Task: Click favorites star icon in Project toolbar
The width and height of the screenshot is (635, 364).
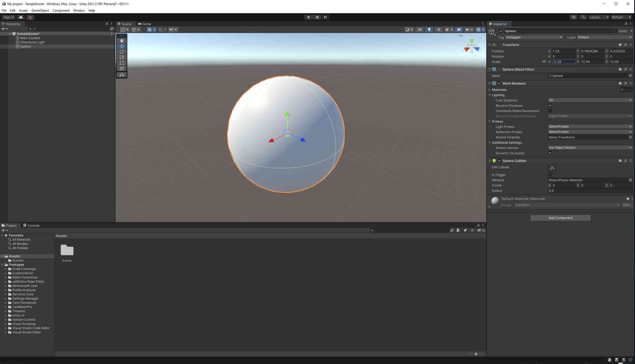Action: click(472, 230)
